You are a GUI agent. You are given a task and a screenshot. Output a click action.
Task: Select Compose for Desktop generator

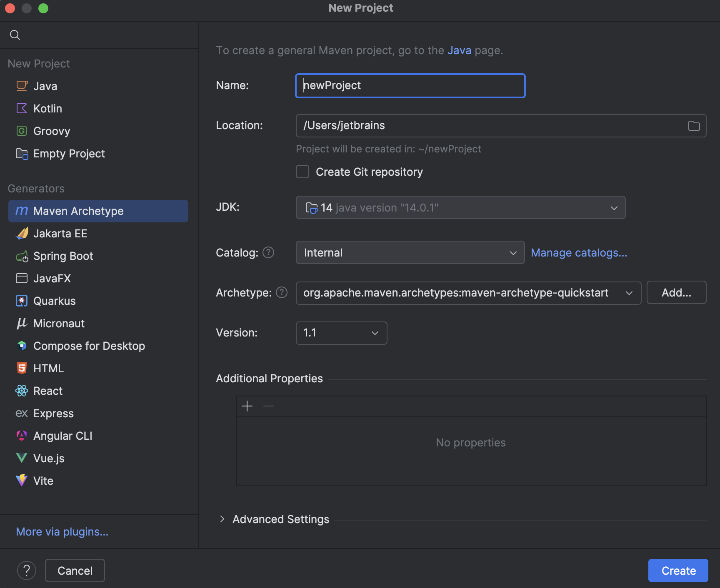click(x=89, y=346)
